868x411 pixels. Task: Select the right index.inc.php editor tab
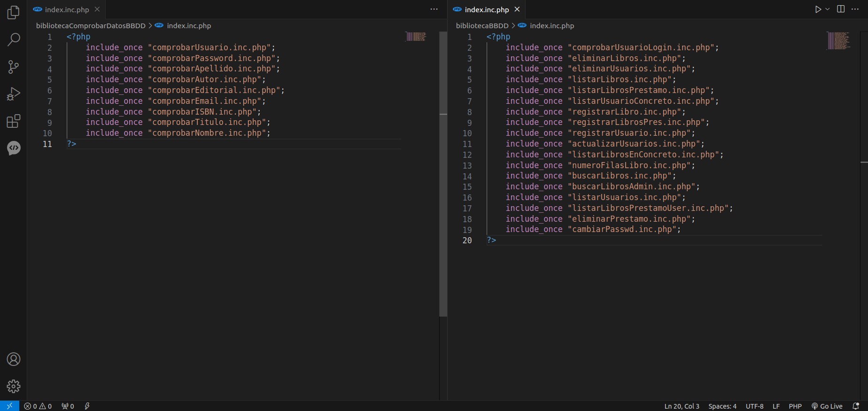click(x=486, y=9)
